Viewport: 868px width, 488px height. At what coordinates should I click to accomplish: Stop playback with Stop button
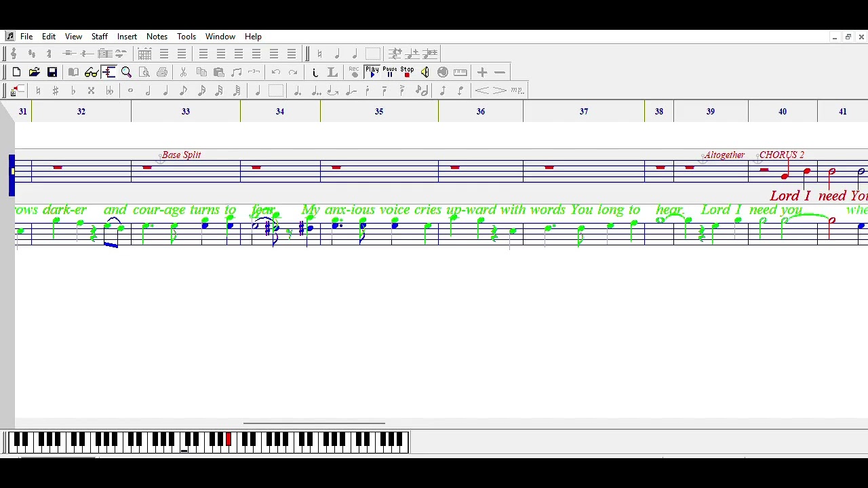[x=407, y=72]
